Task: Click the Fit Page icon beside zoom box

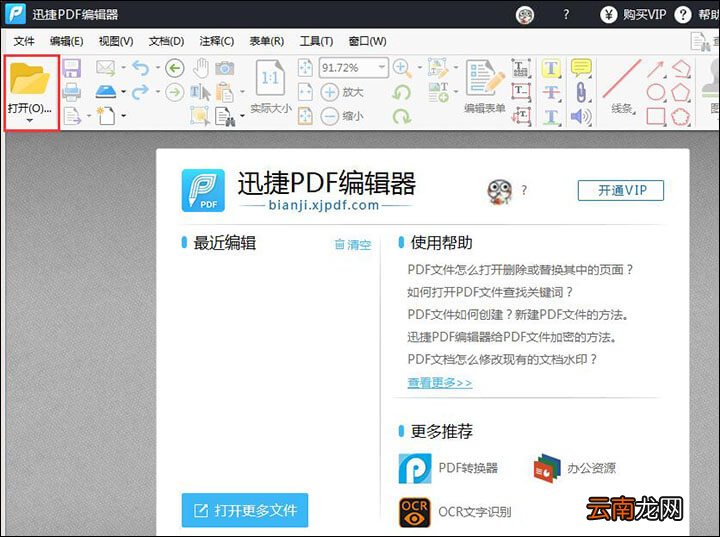Action: tap(305, 68)
